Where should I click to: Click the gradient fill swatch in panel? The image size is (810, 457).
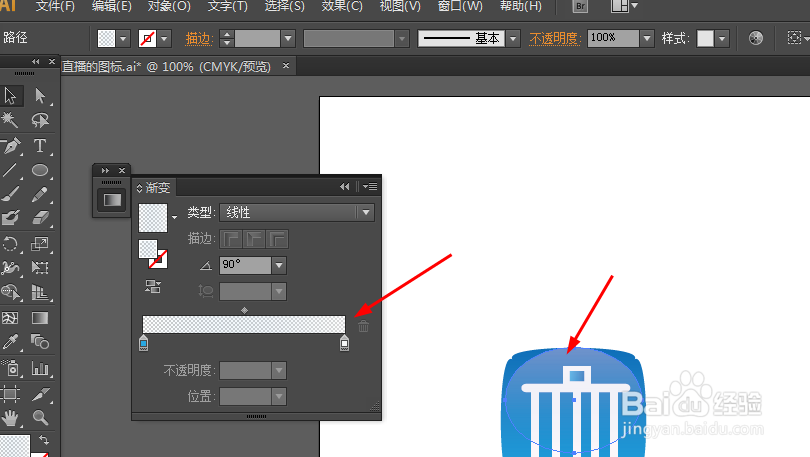point(153,218)
